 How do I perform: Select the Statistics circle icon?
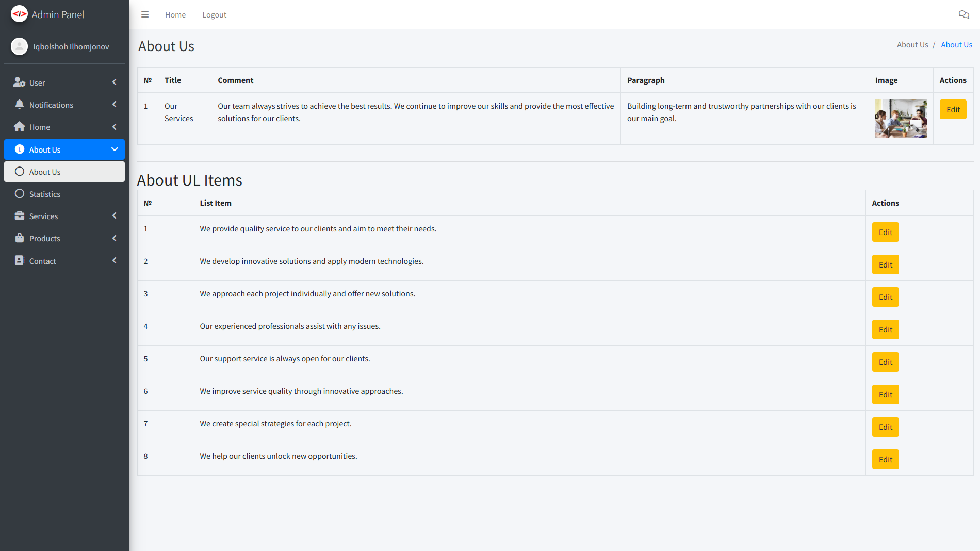[20, 194]
